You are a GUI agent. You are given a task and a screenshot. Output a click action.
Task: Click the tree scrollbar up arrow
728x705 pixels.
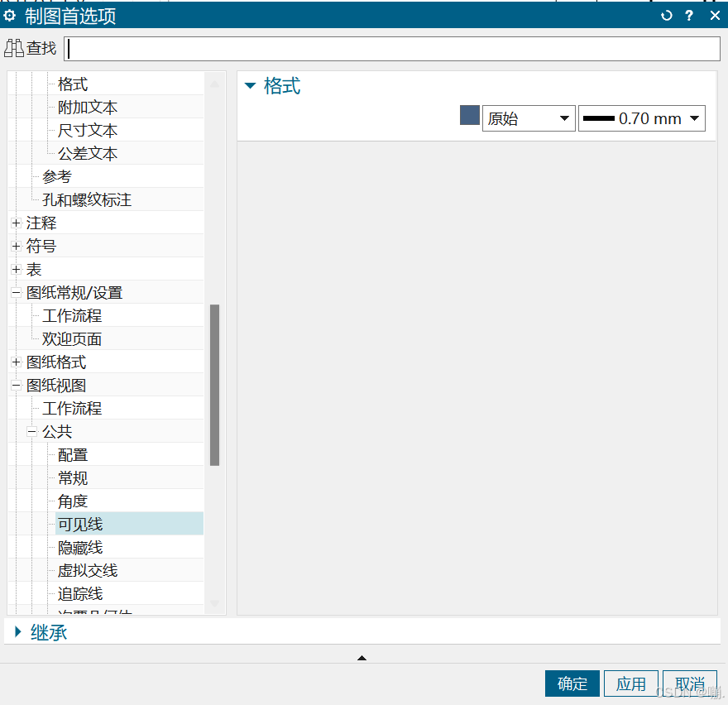[214, 84]
